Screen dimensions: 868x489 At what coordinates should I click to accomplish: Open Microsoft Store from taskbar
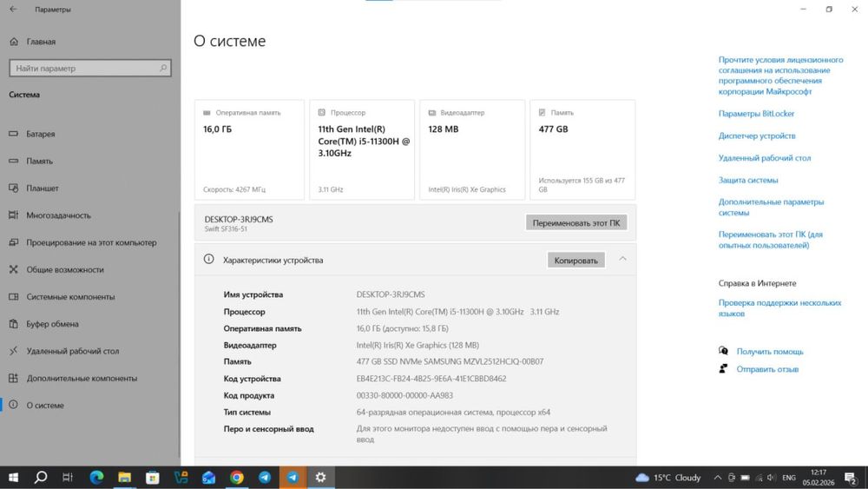pyautogui.click(x=152, y=478)
